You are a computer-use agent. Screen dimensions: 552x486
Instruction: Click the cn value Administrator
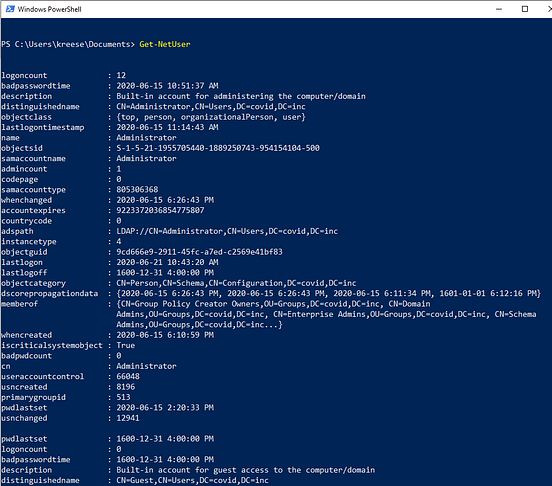146,366
